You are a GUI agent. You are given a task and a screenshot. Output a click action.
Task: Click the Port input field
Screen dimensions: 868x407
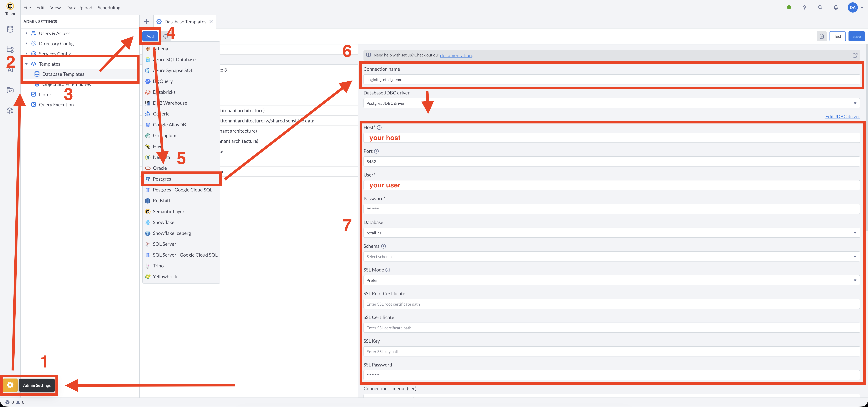point(611,162)
